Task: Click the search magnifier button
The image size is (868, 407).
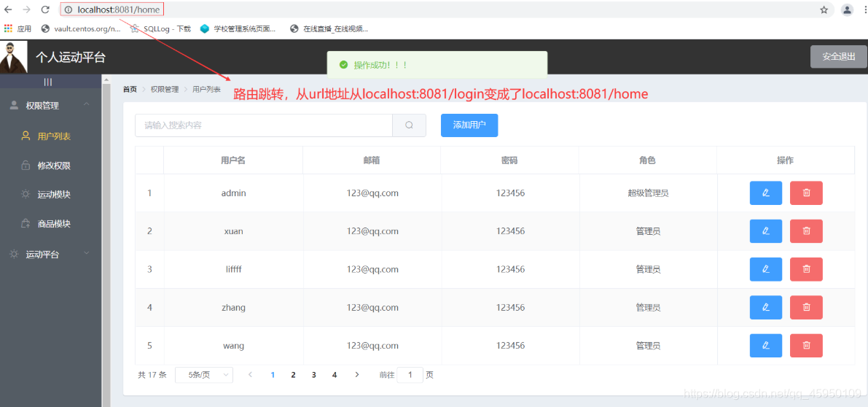Action: point(409,125)
